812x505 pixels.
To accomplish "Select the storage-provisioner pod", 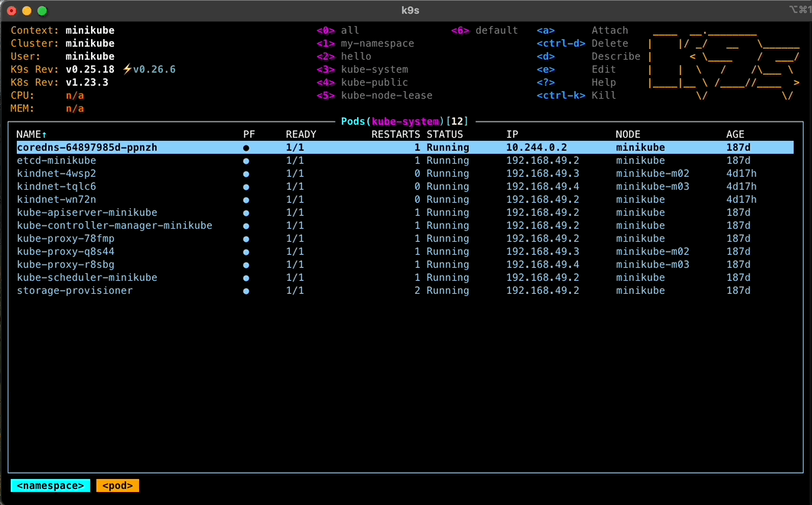I will click(x=405, y=290).
